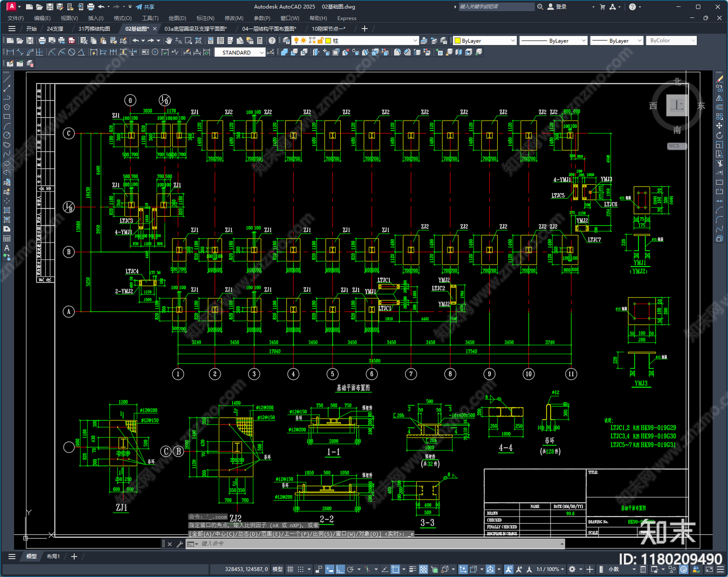Viewport: 728px width, 577px height.
Task: Select the Linear dimension tool
Action: coord(10,52)
